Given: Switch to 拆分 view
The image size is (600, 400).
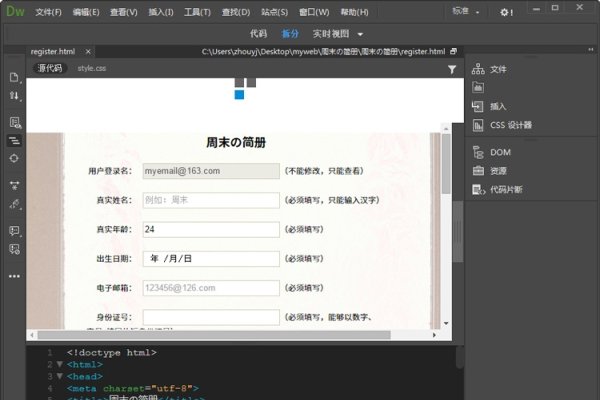Looking at the screenshot, I should 290,34.
